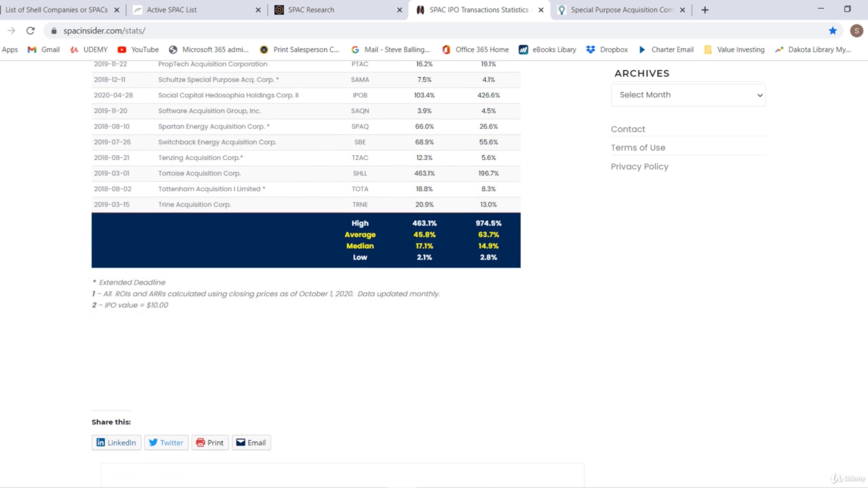The height and width of the screenshot is (488, 868).
Task: Go forward in browser history
Action: coord(11,30)
